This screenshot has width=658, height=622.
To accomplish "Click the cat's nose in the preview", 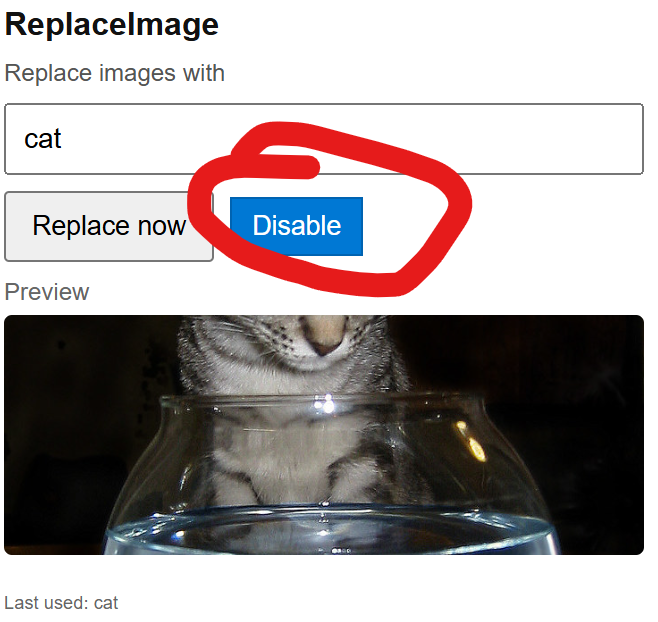I will click(x=326, y=335).
